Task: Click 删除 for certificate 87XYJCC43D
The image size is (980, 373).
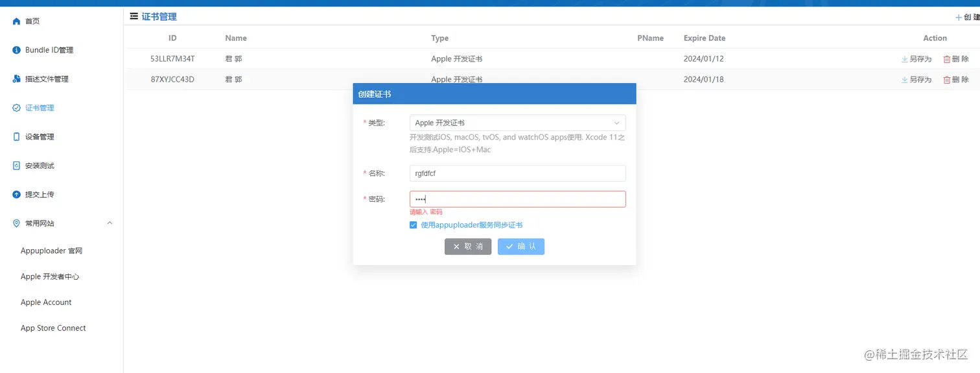Action: [956, 80]
